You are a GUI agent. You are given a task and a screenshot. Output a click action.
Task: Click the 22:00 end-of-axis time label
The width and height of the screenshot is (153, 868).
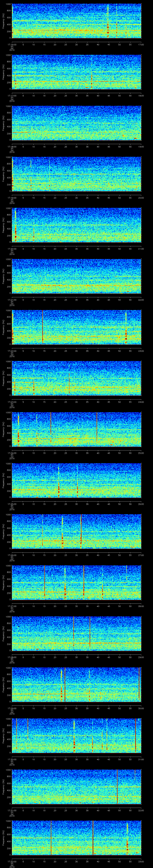click(141, 300)
